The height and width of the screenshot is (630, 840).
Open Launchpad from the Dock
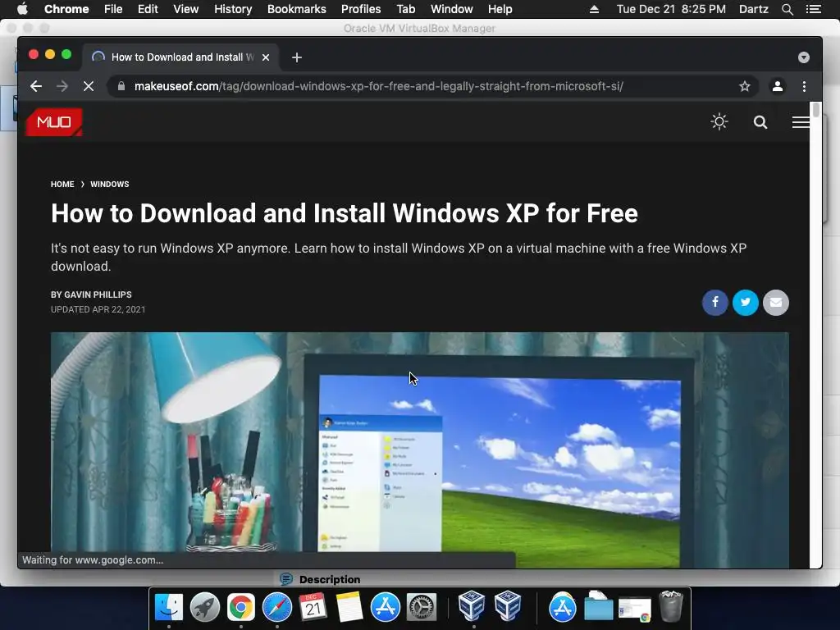[204, 607]
